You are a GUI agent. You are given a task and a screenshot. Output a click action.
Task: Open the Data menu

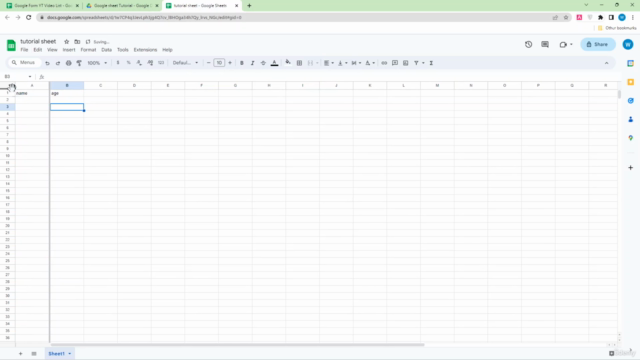tap(107, 50)
